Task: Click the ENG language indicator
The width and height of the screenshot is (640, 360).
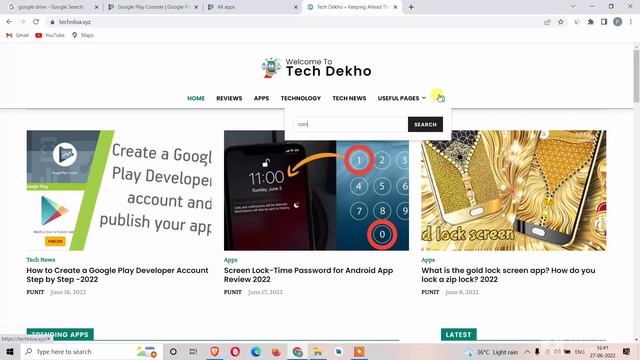Action: point(580,351)
